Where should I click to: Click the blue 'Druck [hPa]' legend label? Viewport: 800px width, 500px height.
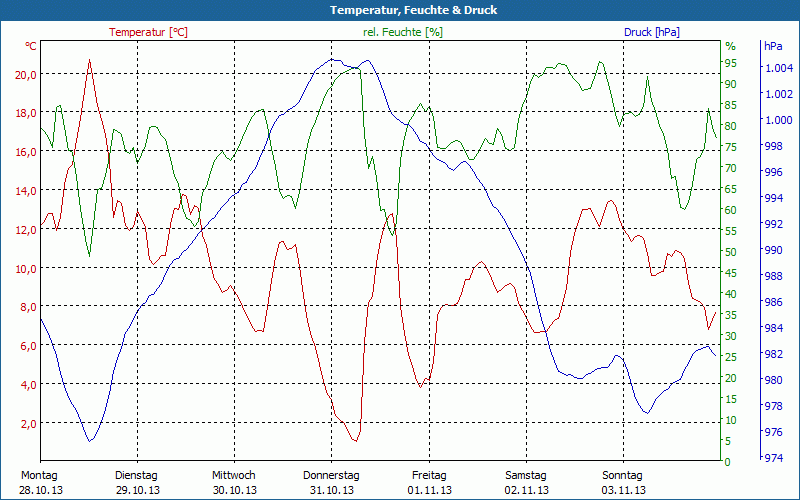pyautogui.click(x=652, y=32)
